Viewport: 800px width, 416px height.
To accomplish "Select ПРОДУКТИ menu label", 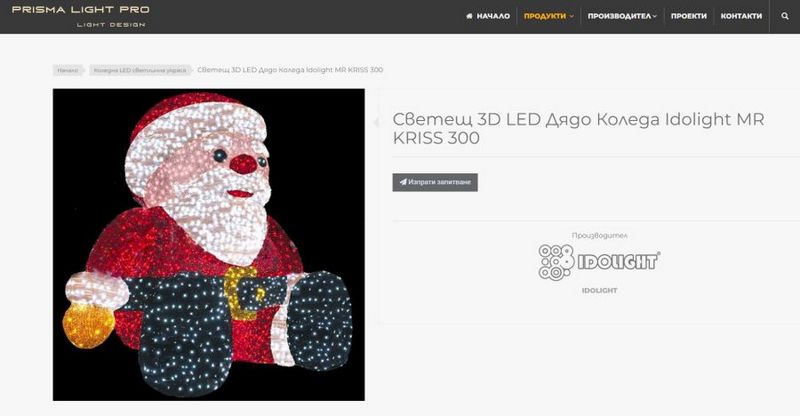I will (544, 16).
